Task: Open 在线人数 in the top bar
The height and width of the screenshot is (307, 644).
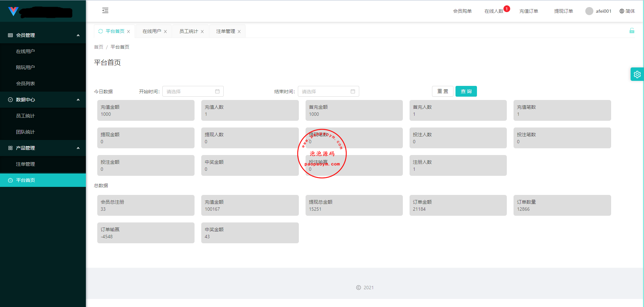Action: 494,11
